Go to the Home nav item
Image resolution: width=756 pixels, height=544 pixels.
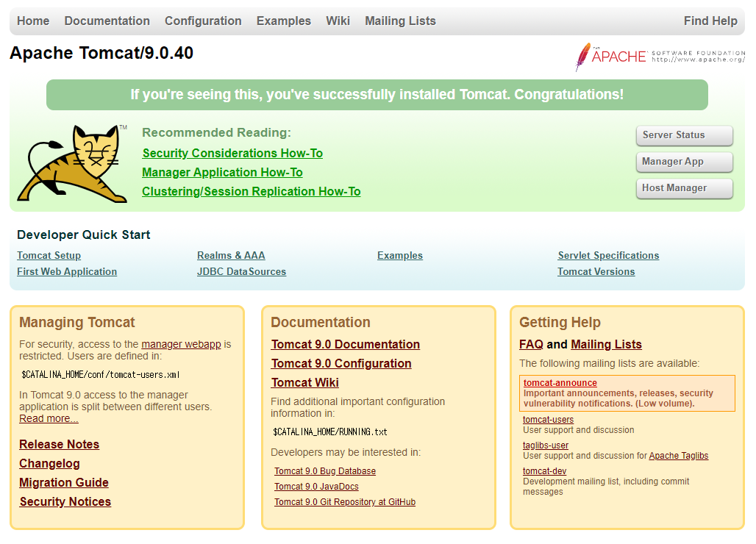33,21
